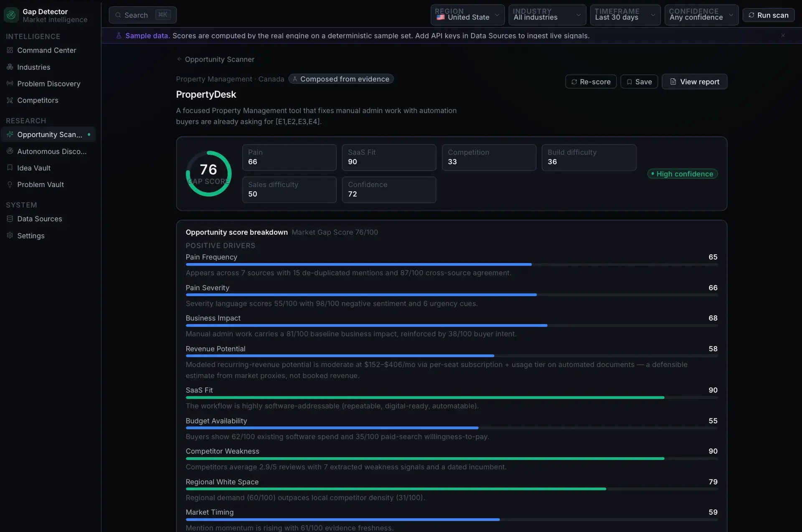Click the document icon on View report
Image resolution: width=802 pixels, height=532 pixels.
coord(673,81)
